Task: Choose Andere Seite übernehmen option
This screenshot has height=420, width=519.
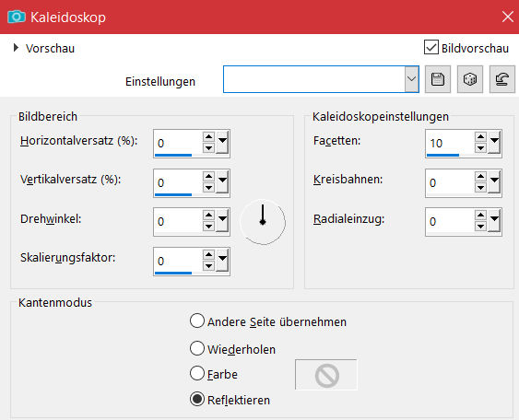Action: tap(197, 321)
